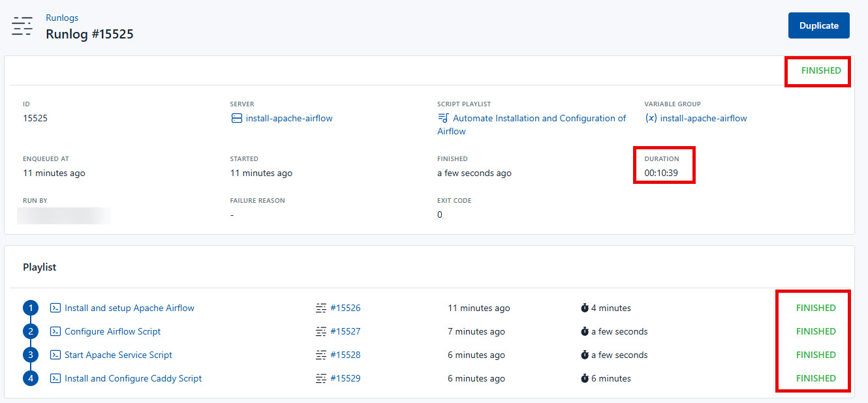Click the stopwatch icon beside 6 minutes
This screenshot has width=868, height=403.
tap(584, 378)
